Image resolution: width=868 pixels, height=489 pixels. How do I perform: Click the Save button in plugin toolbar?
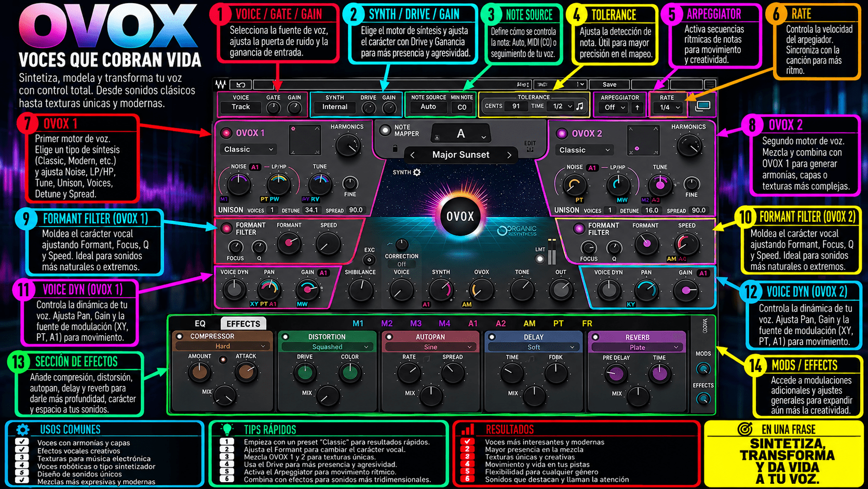(x=609, y=84)
